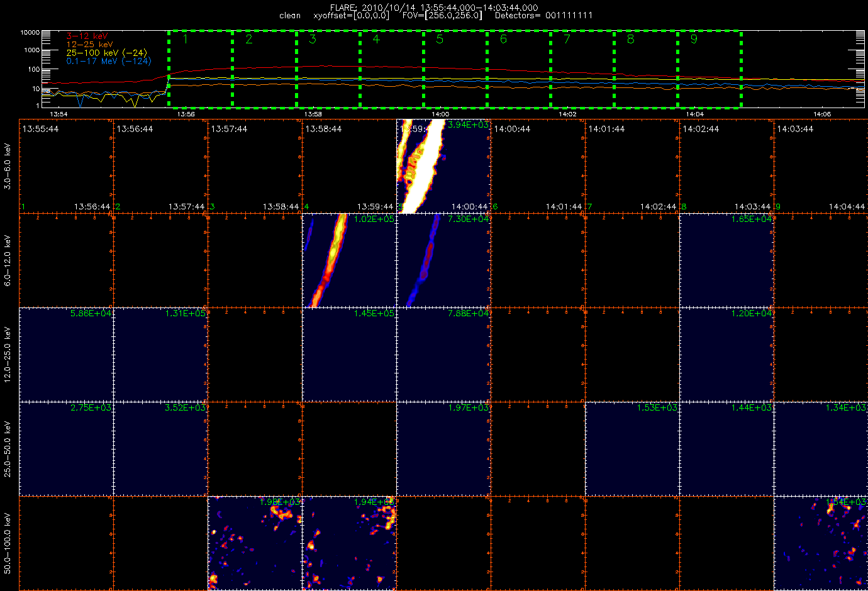This screenshot has width=868, height=591.
Task: Click the '12.0-25.0 keV' row label
Action: point(8,355)
